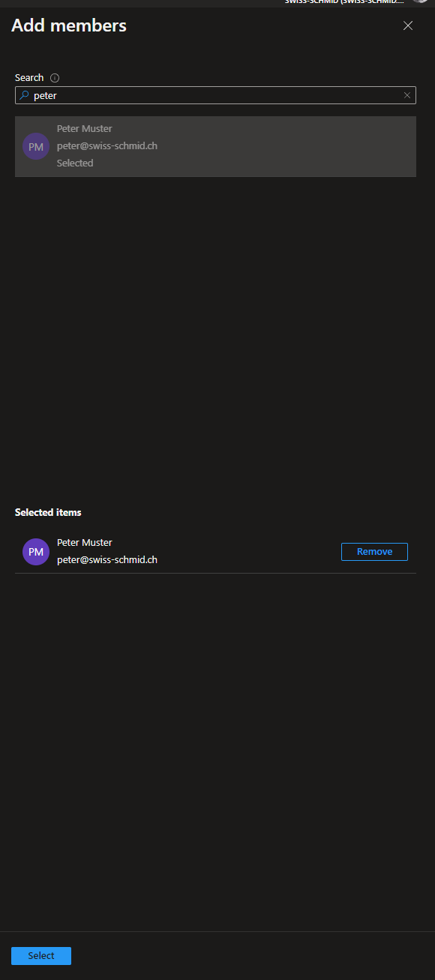Click the PM avatar under Selected items
This screenshot has height=980, width=435.
click(x=36, y=552)
